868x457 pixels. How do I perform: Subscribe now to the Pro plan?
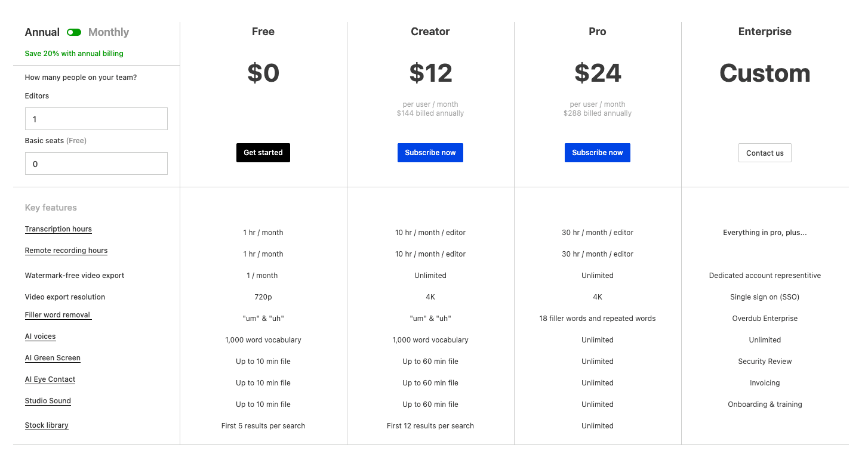(597, 153)
